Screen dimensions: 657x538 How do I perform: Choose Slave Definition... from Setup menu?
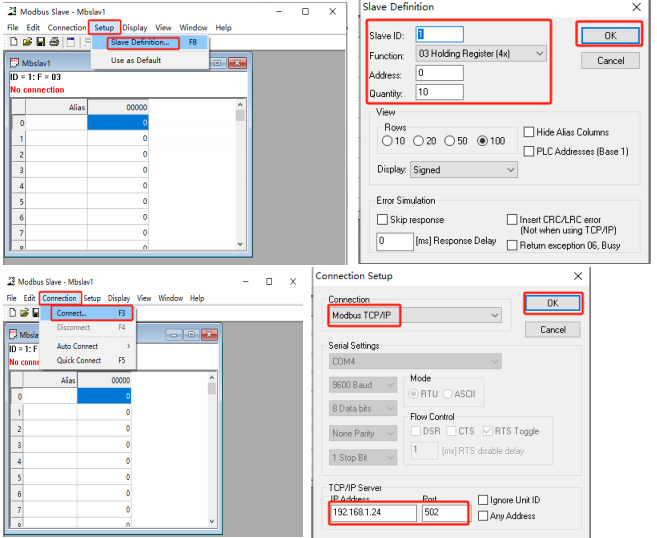tap(150, 42)
